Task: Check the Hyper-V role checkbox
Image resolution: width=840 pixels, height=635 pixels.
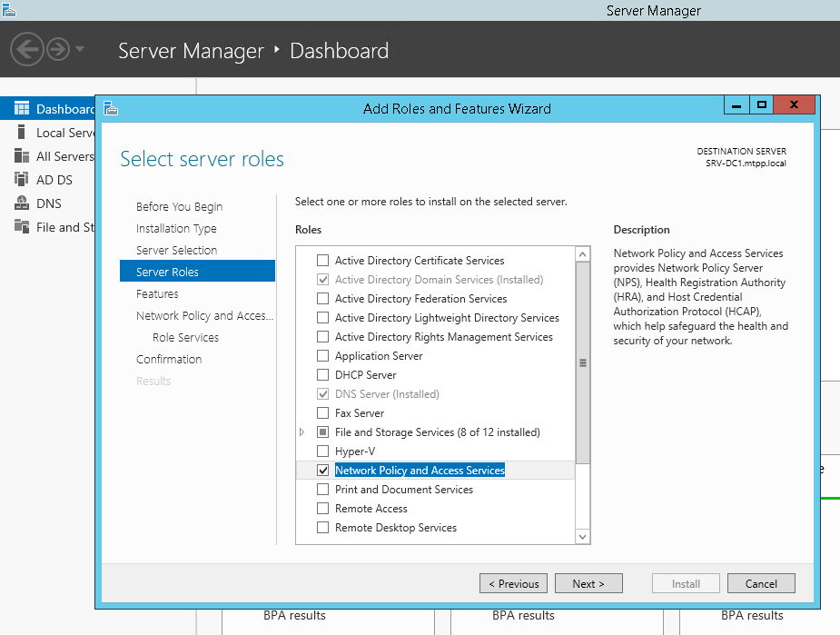Action: pyautogui.click(x=322, y=451)
